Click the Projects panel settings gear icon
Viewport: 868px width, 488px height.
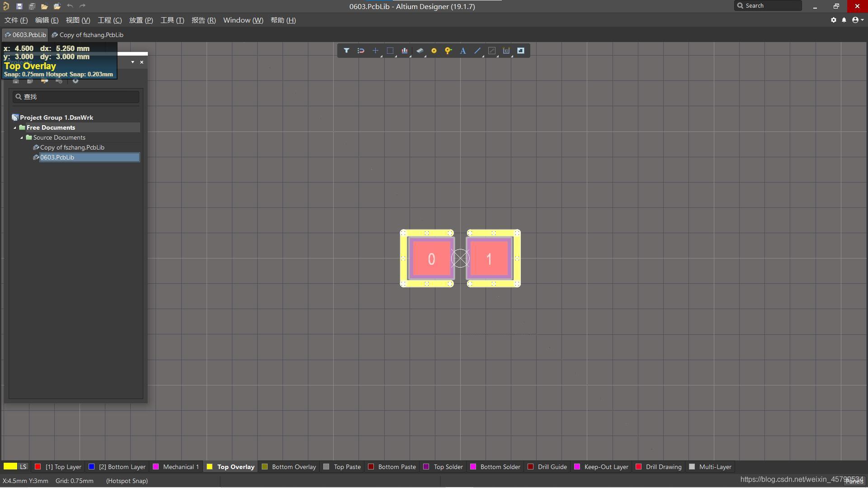tap(75, 81)
